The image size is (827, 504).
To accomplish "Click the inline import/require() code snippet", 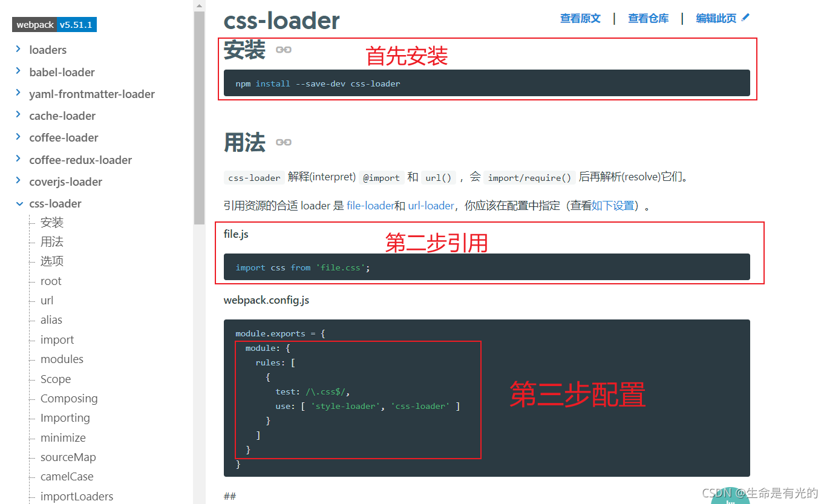I will [x=529, y=178].
